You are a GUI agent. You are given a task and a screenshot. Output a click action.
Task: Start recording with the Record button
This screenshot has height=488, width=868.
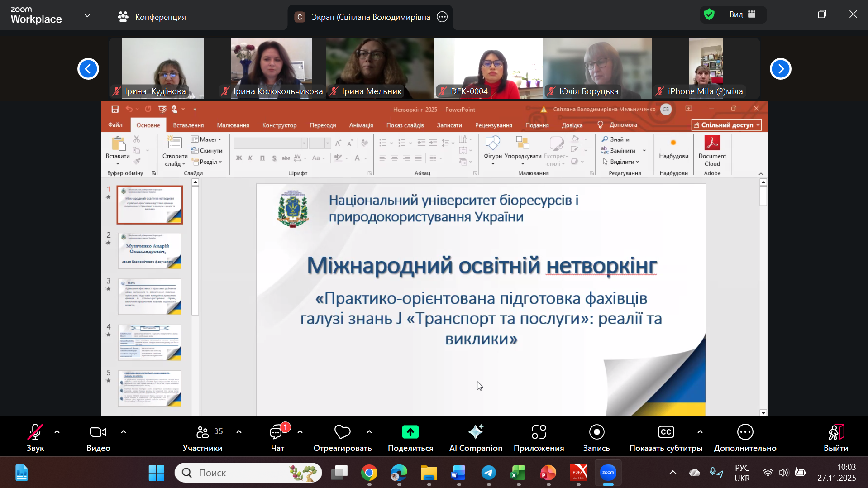point(596,433)
